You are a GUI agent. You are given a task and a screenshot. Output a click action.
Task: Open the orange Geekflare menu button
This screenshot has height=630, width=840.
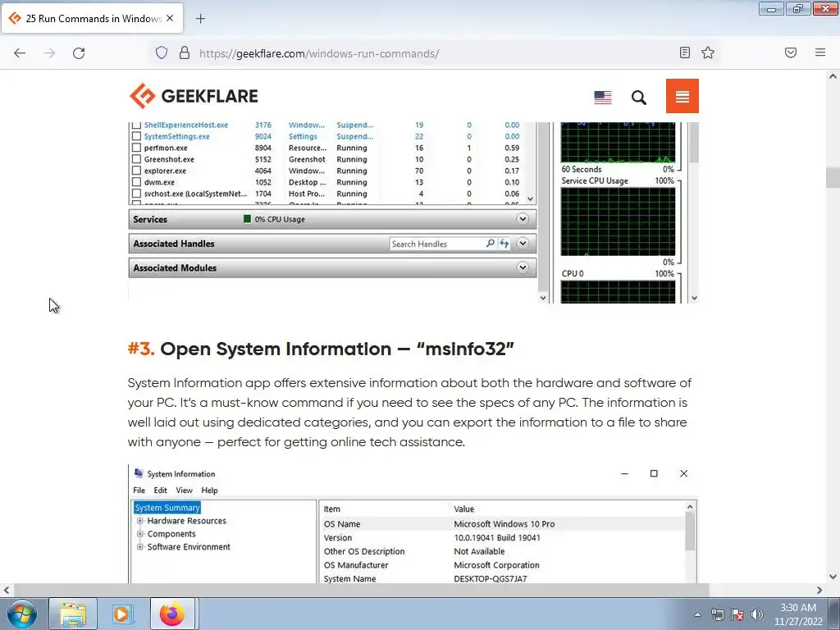682,96
